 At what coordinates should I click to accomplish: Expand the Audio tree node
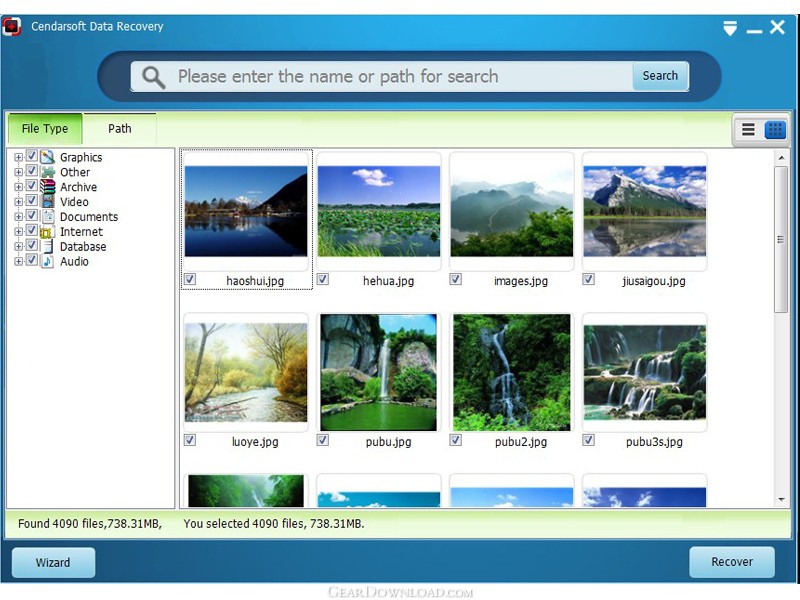(18, 261)
